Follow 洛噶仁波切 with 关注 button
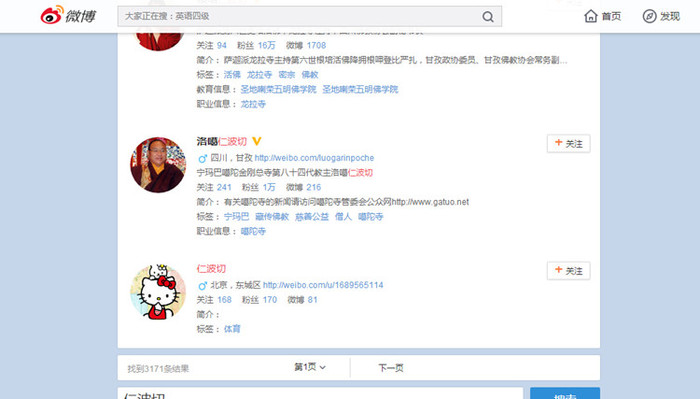Screen dimensions: 700x399 [568, 144]
